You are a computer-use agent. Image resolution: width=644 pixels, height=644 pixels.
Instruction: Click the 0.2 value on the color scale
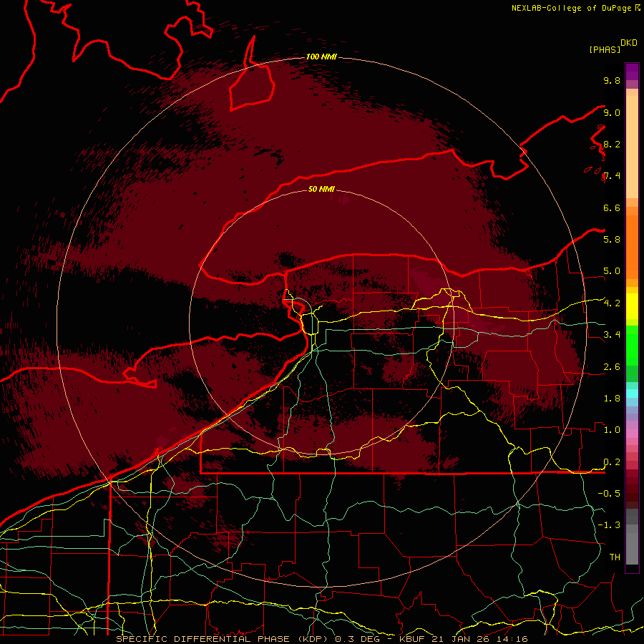612,462
